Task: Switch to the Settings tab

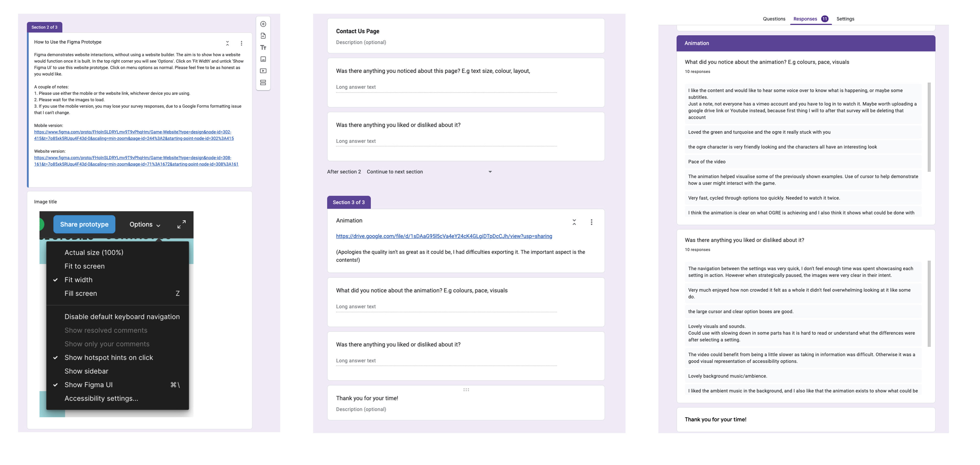Action: 845,19
